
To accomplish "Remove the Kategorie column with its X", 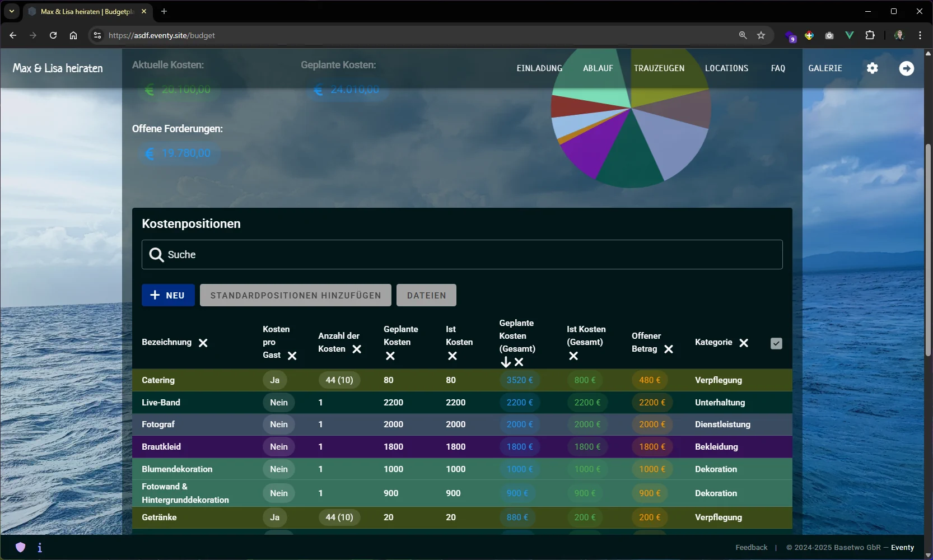I will [744, 343].
